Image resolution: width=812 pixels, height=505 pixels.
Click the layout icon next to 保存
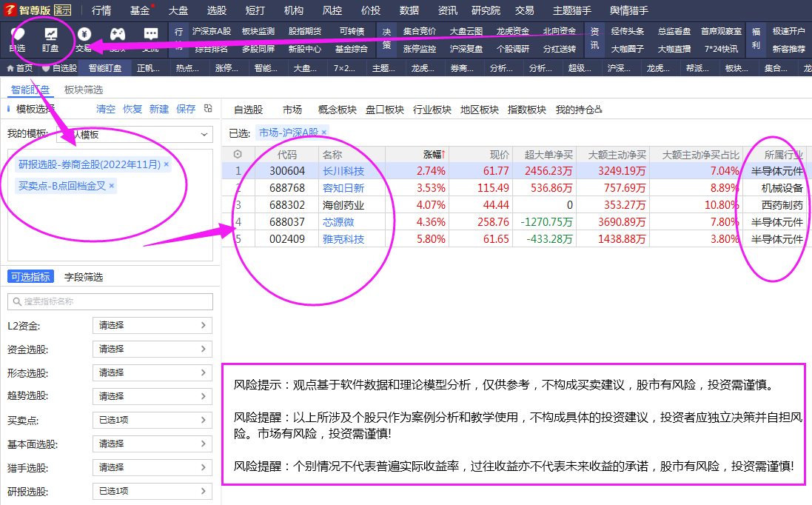pos(208,108)
